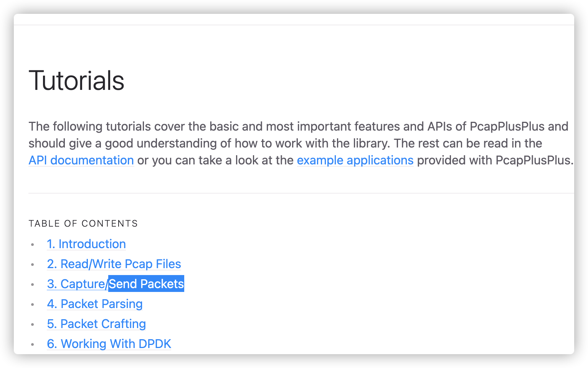Viewport: 588px width, 368px height.
Task: Open the API documentation link
Action: [81, 160]
